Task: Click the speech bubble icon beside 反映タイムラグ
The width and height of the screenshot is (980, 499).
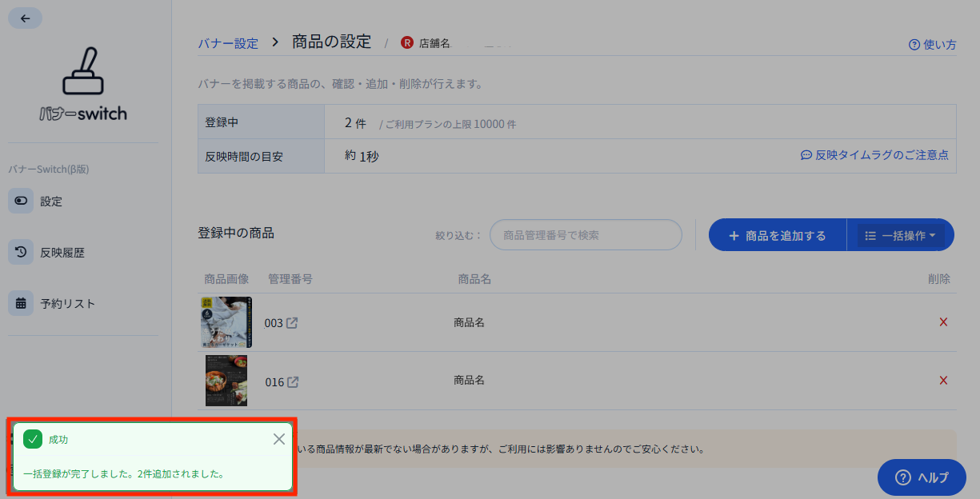Action: click(806, 155)
